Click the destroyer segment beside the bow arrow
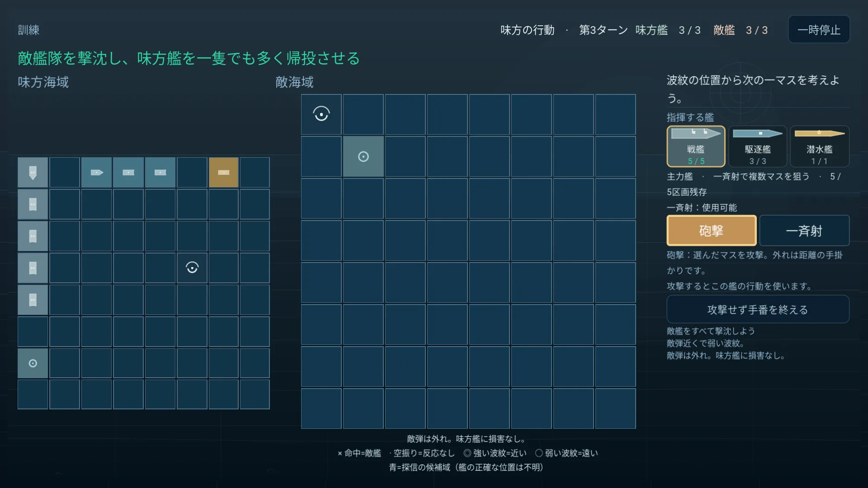The height and width of the screenshot is (488, 868). pyautogui.click(x=128, y=173)
